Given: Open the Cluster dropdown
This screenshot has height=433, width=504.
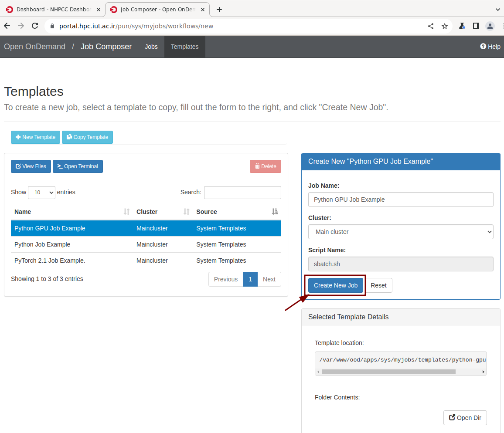Looking at the screenshot, I should tap(401, 232).
